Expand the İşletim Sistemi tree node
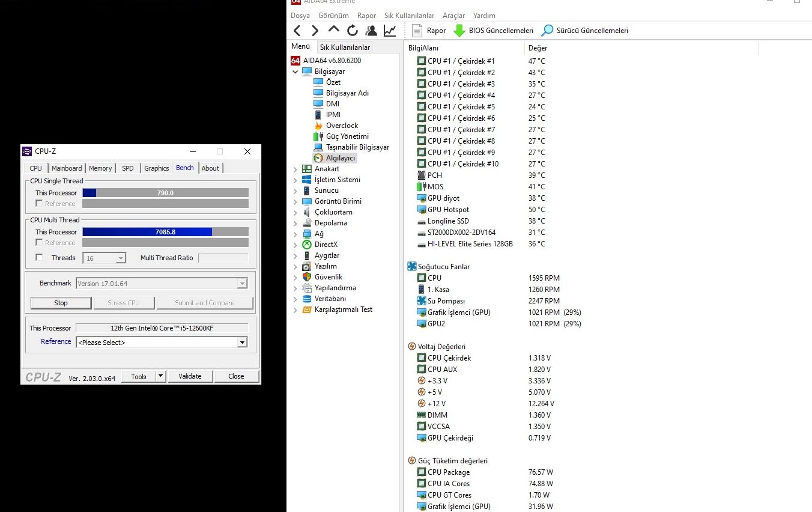The width and height of the screenshot is (812, 512). (x=295, y=180)
